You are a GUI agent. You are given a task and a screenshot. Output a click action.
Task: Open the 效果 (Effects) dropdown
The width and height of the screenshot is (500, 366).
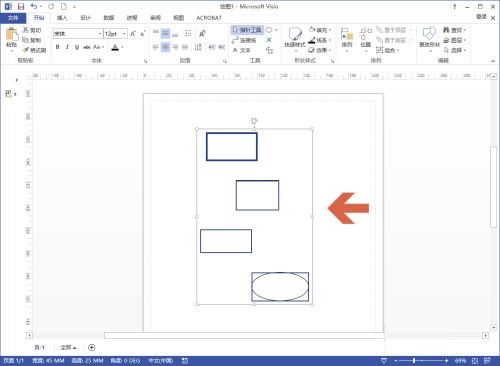[320, 50]
